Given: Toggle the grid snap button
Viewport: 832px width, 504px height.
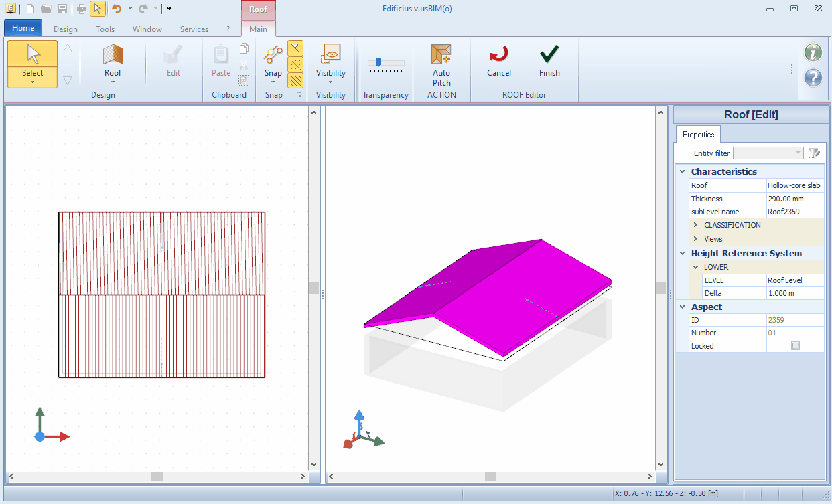Looking at the screenshot, I should pos(295,80).
